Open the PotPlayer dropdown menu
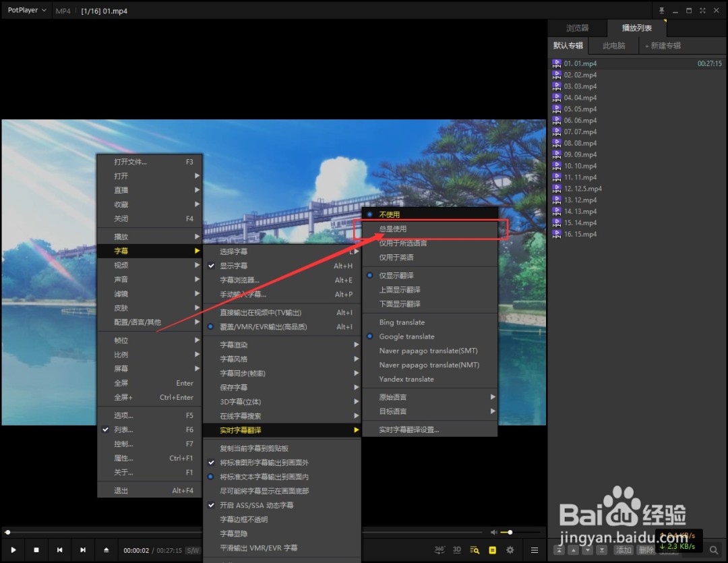 pos(27,10)
